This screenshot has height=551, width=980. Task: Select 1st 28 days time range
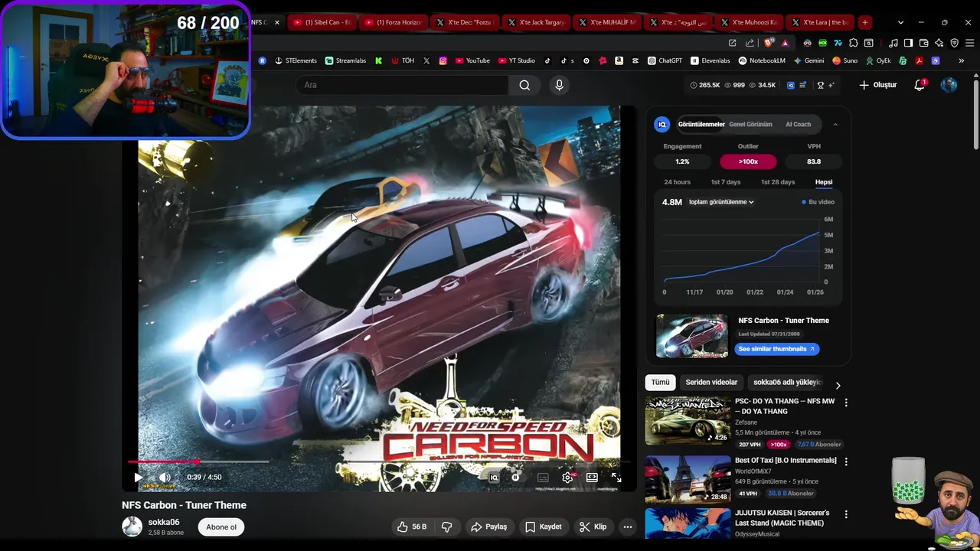[x=778, y=182]
